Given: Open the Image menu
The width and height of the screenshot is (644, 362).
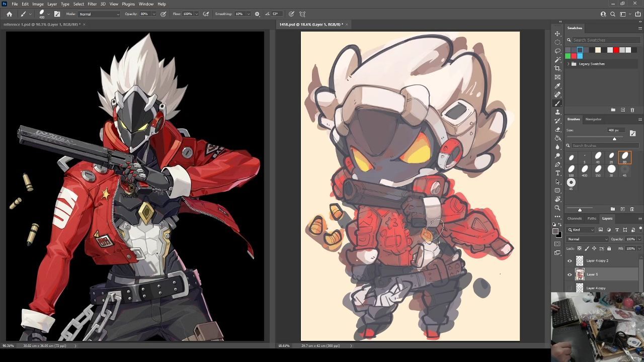Looking at the screenshot, I should [x=38, y=4].
